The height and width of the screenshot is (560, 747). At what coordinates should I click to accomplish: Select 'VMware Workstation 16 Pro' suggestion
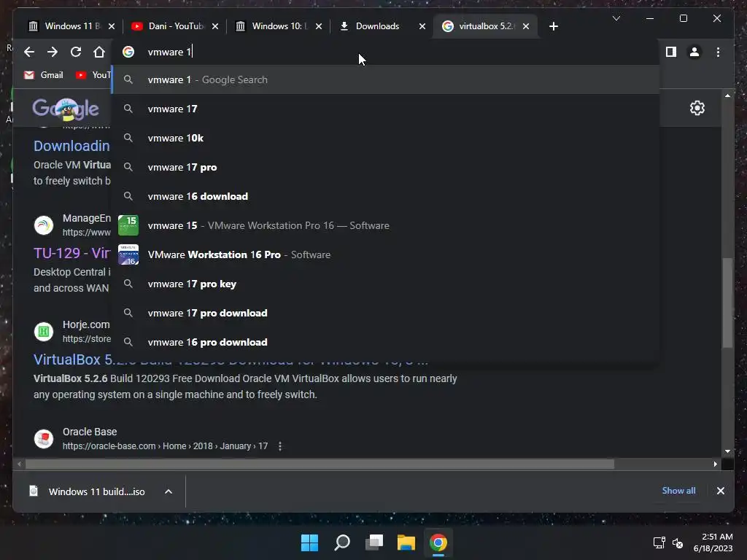(386, 254)
